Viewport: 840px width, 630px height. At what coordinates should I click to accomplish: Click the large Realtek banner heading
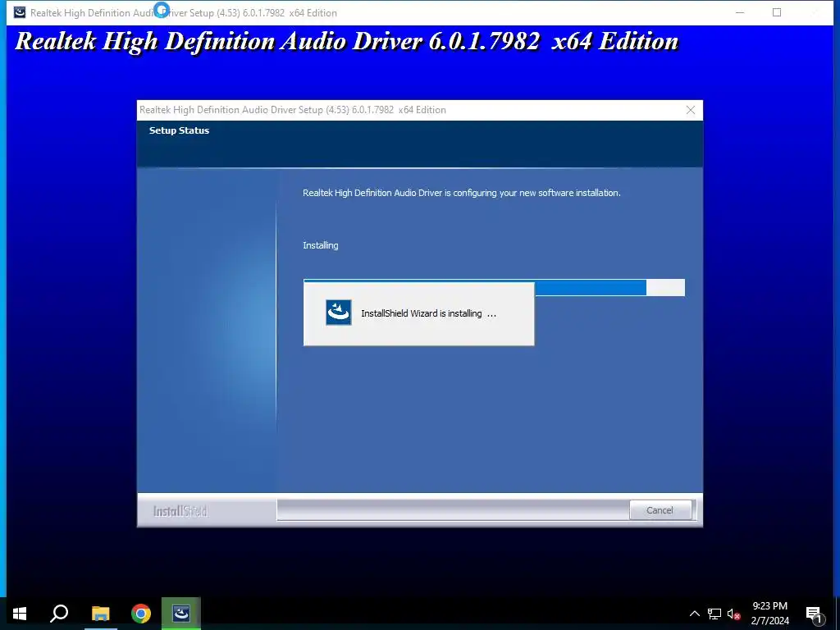click(347, 41)
